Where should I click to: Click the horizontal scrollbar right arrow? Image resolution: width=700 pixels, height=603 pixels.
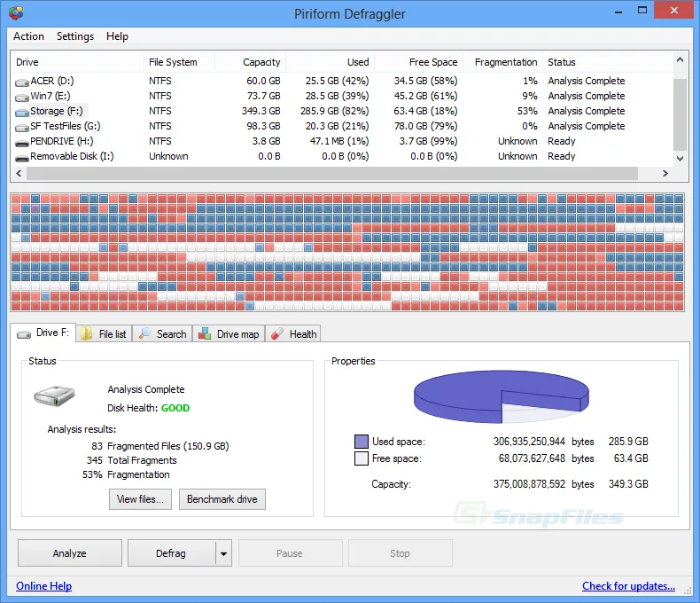[x=665, y=173]
